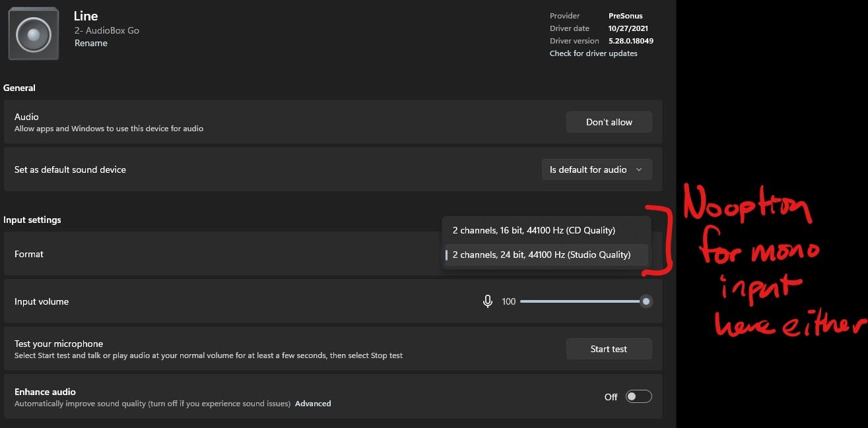Toggle the Enhance audio switch

[638, 396]
